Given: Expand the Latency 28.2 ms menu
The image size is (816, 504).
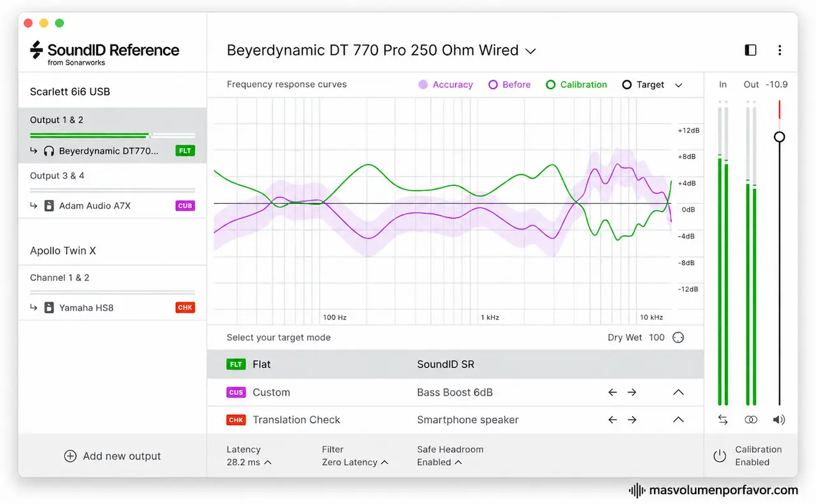Looking at the screenshot, I should [x=249, y=463].
